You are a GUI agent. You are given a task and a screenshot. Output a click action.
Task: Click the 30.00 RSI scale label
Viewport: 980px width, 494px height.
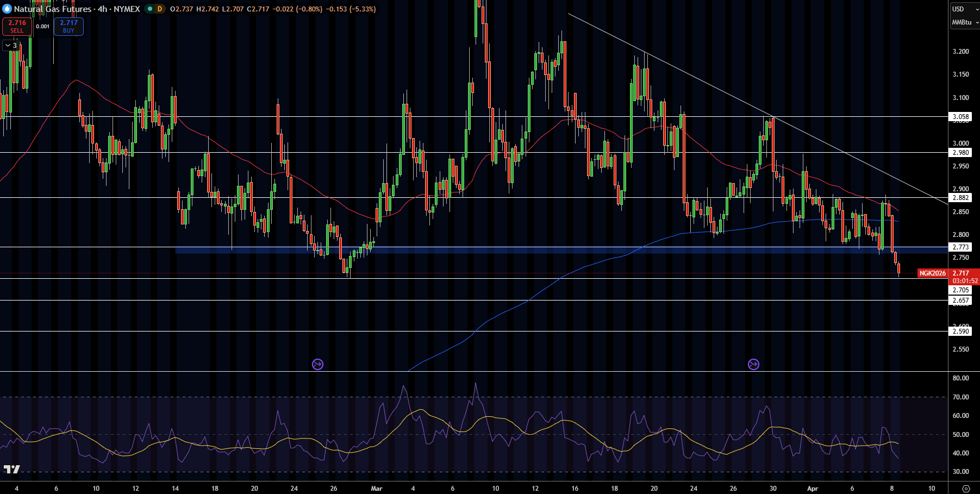point(960,472)
